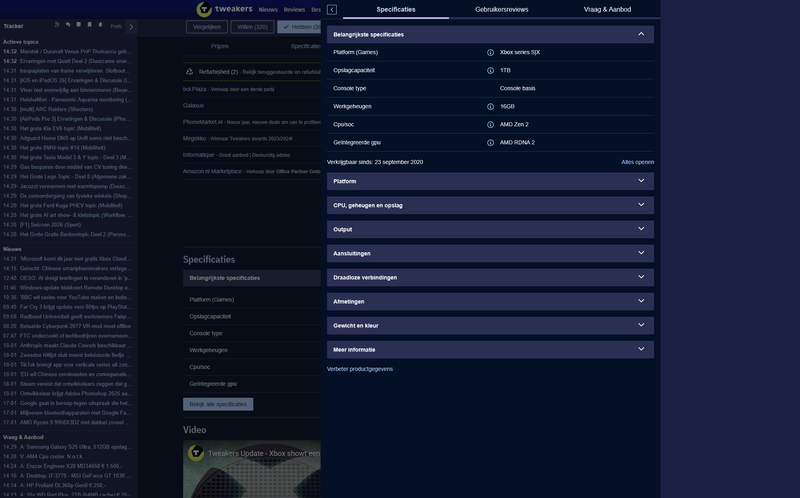The height and width of the screenshot is (498, 800).
Task: Select the Prijzen tab on product page
Action: 220,46
